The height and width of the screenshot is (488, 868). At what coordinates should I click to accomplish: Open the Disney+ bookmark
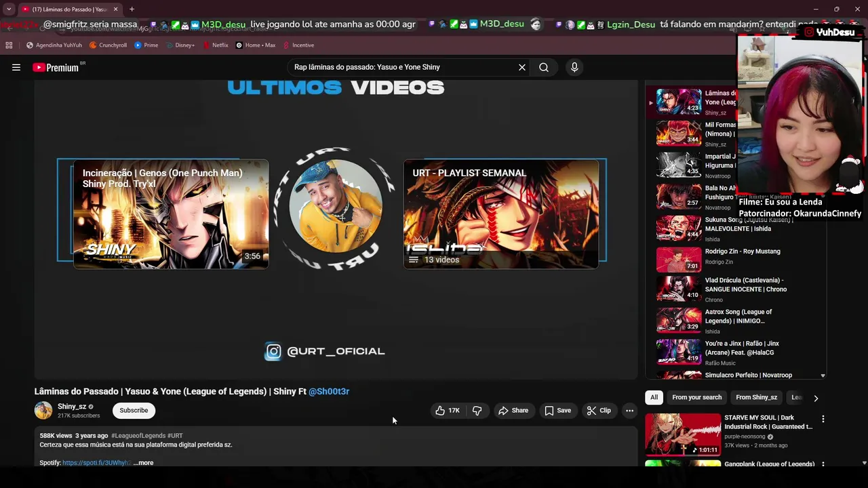180,45
